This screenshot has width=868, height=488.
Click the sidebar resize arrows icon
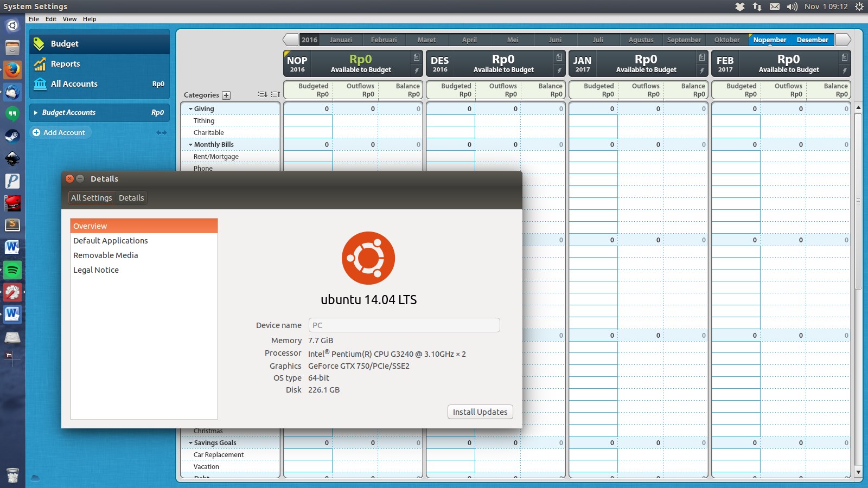(x=161, y=133)
